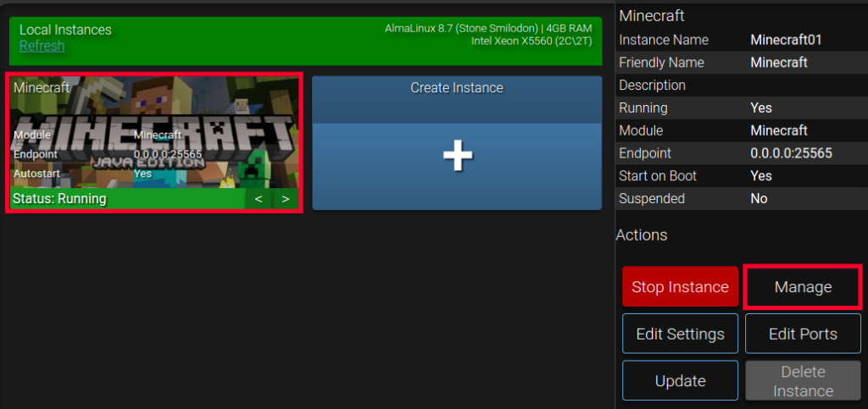Stop the running Minecraft instance
The image size is (868, 409).
click(x=680, y=287)
